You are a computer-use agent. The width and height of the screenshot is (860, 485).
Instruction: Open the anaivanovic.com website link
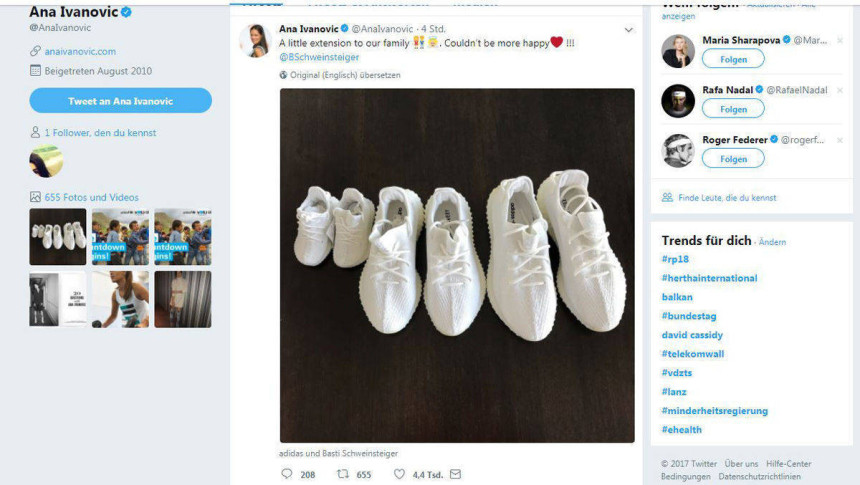[x=79, y=51]
